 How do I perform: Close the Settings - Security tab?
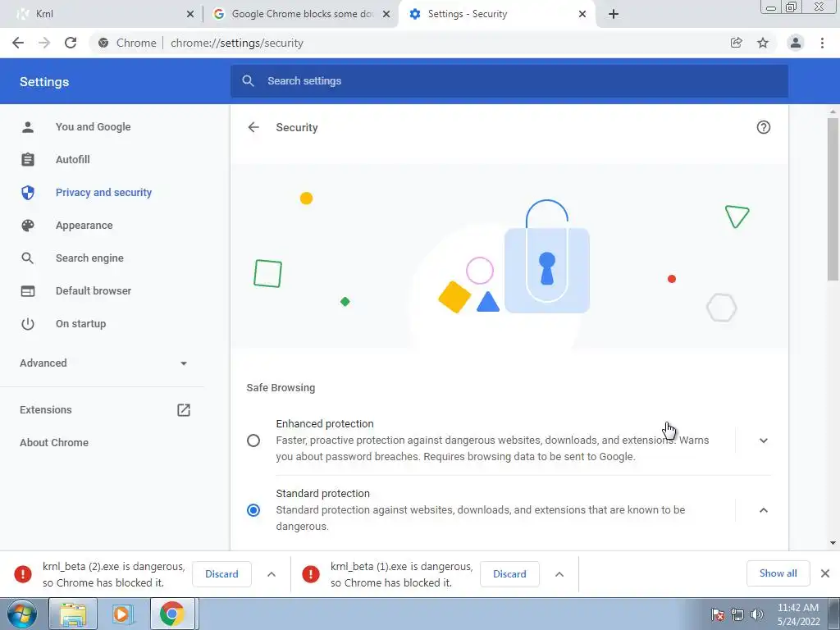point(582,15)
